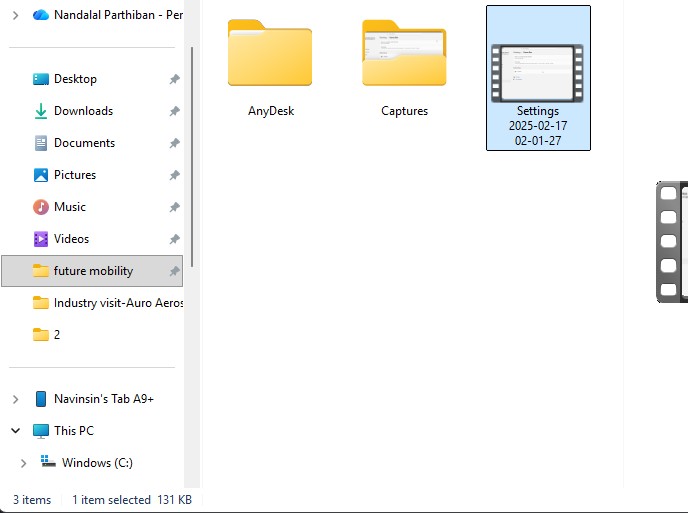Expand Nandalal Parthiban OneDrive node
The width and height of the screenshot is (688, 513).
[15, 15]
